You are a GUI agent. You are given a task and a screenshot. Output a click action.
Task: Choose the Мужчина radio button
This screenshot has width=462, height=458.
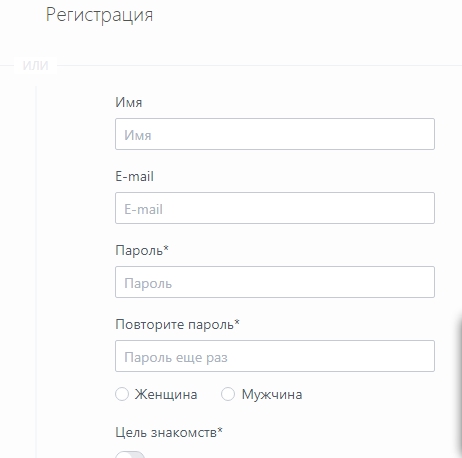[x=228, y=394]
